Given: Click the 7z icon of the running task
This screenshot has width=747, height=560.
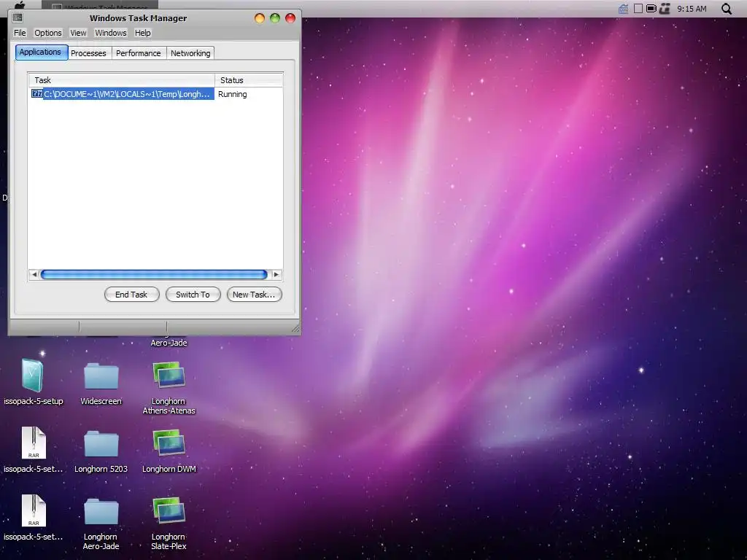Looking at the screenshot, I should pyautogui.click(x=36, y=93).
